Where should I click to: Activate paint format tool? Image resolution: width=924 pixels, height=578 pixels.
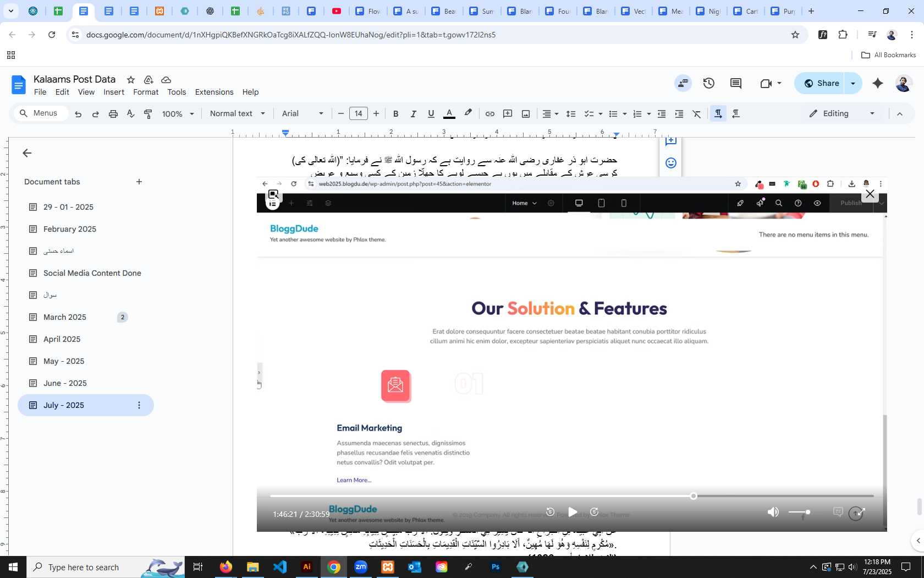[148, 114]
